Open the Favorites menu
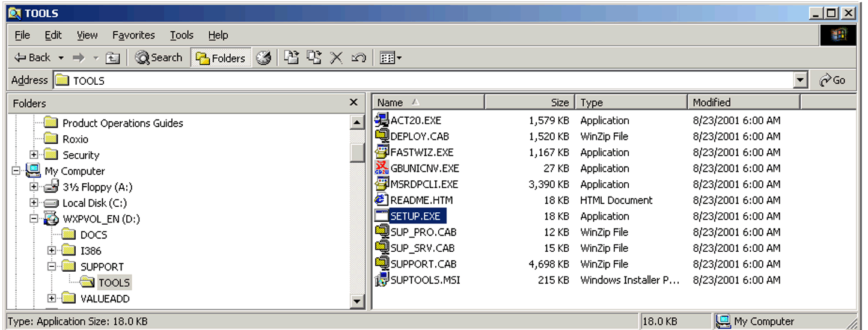The image size is (868, 330). [133, 35]
